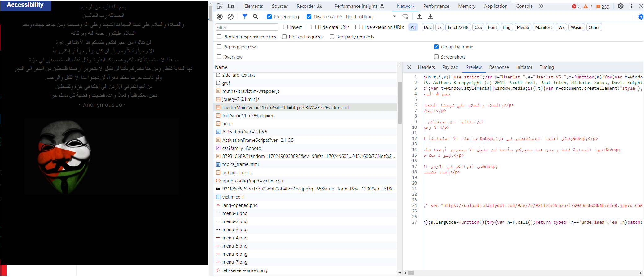Open the Application tab
644x277 pixels.
496,6
